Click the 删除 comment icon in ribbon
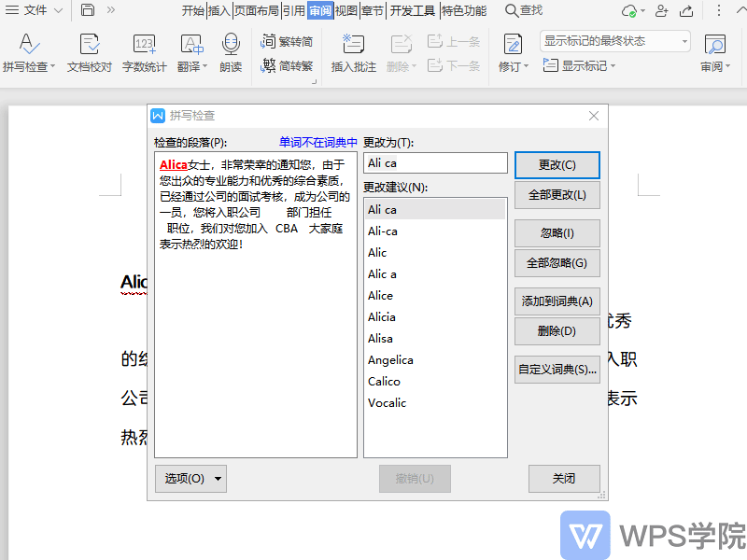This screenshot has height=560, width=747. [402, 44]
